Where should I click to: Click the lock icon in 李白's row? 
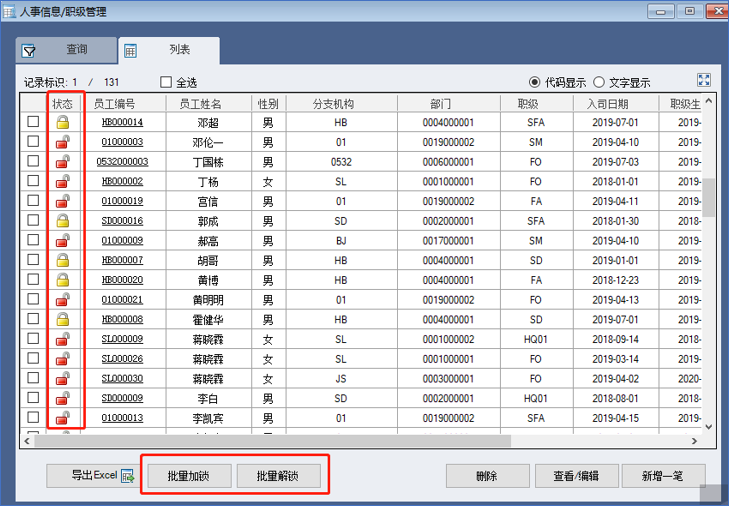[62, 398]
